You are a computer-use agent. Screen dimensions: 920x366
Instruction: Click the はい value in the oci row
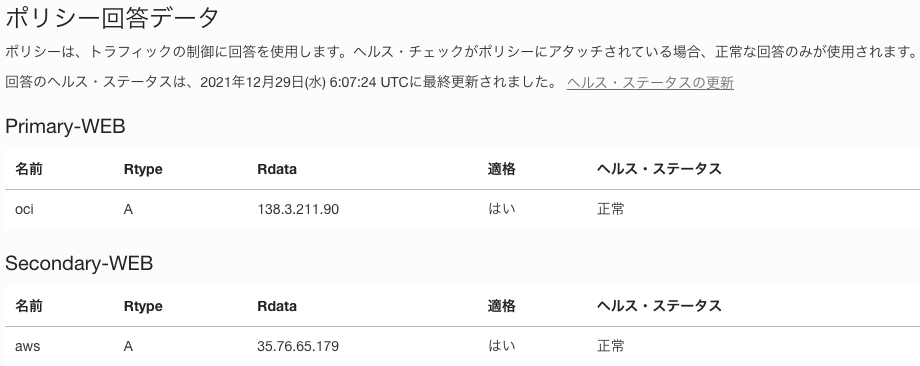click(x=502, y=209)
